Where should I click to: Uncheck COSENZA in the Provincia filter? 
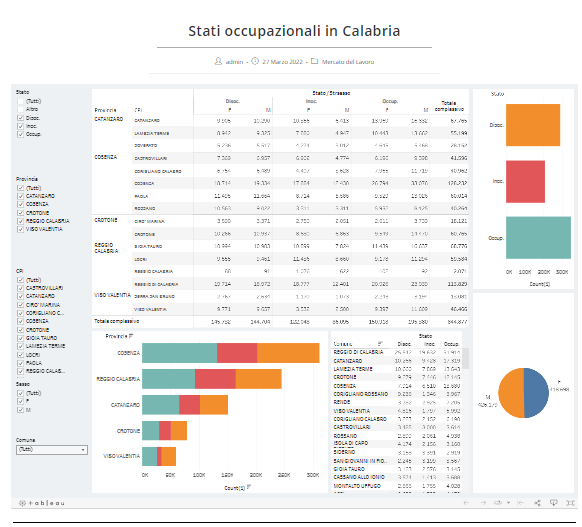click(x=20, y=204)
